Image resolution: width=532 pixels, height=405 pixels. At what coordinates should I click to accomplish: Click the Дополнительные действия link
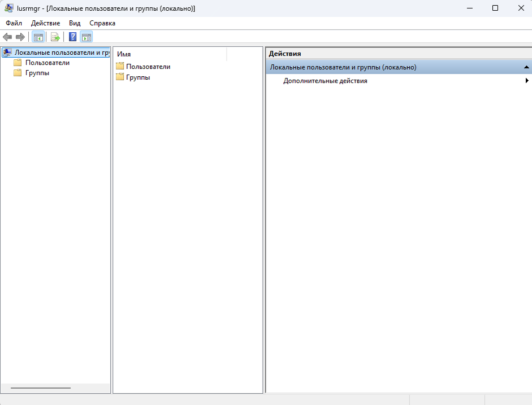click(326, 81)
